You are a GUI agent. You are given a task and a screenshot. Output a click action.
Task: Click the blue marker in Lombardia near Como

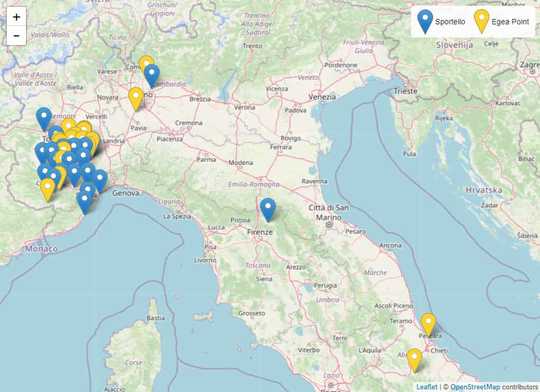coord(152,76)
